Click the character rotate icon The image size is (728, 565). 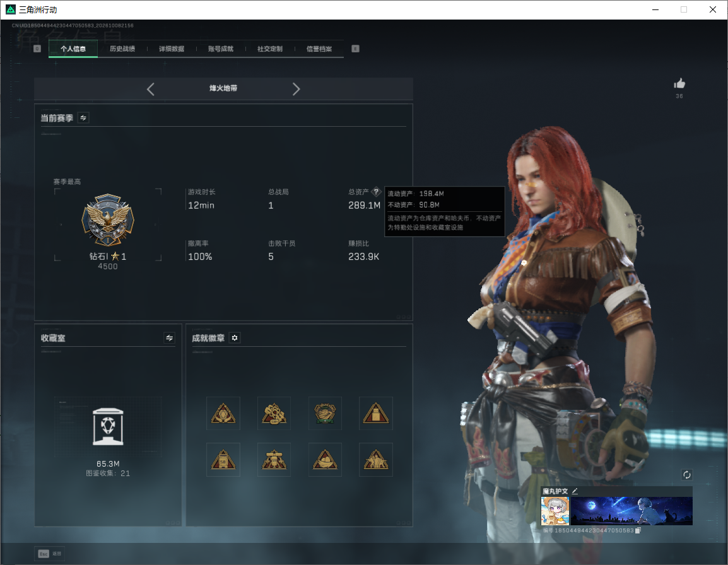coord(686,474)
